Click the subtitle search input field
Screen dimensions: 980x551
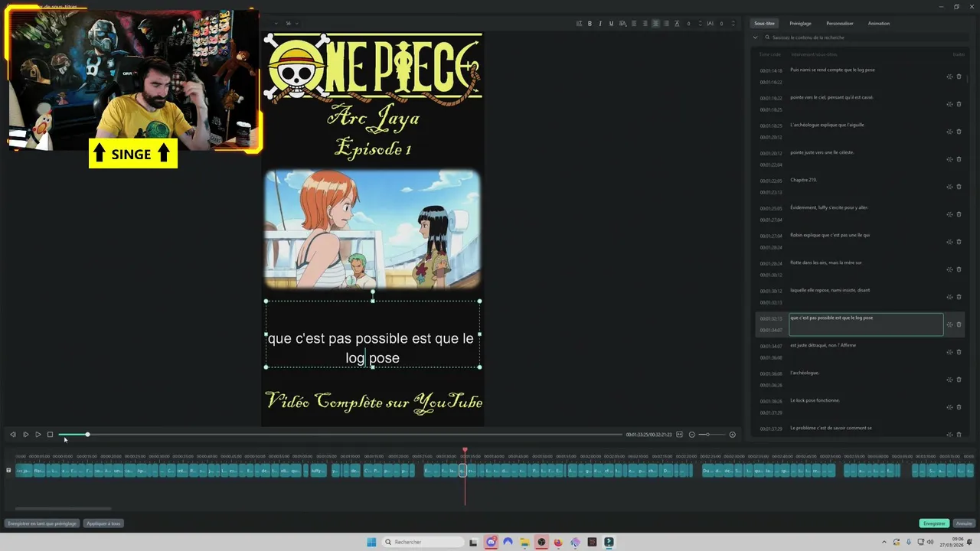click(865, 37)
